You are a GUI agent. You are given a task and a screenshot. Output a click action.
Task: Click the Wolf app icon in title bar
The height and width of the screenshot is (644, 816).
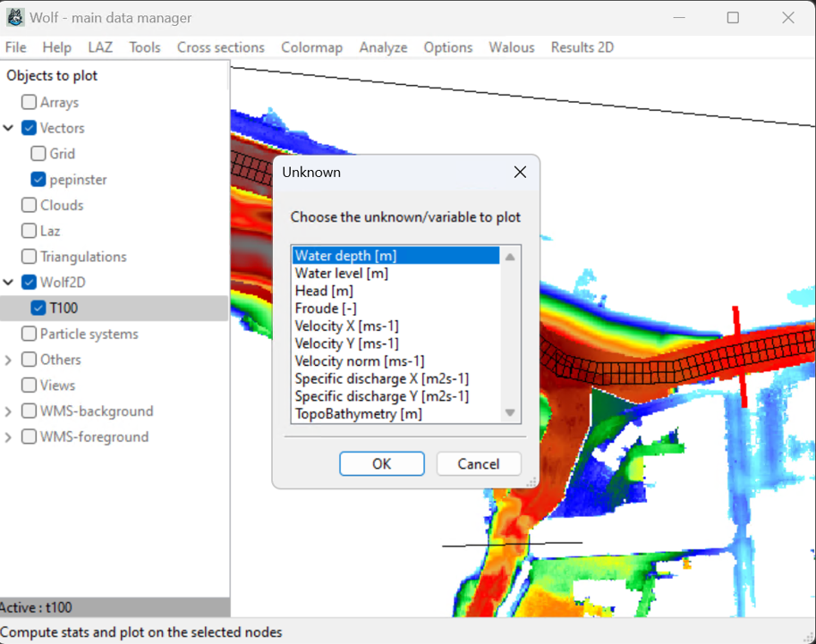(x=15, y=18)
